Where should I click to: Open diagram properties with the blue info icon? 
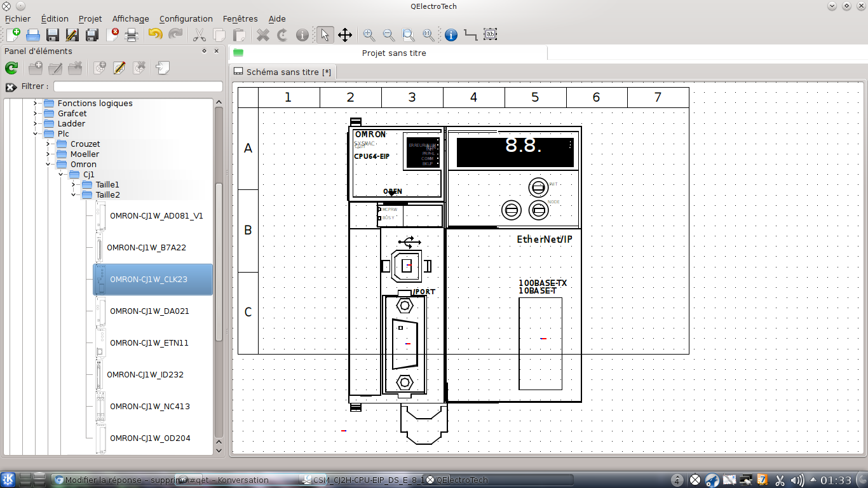click(451, 35)
